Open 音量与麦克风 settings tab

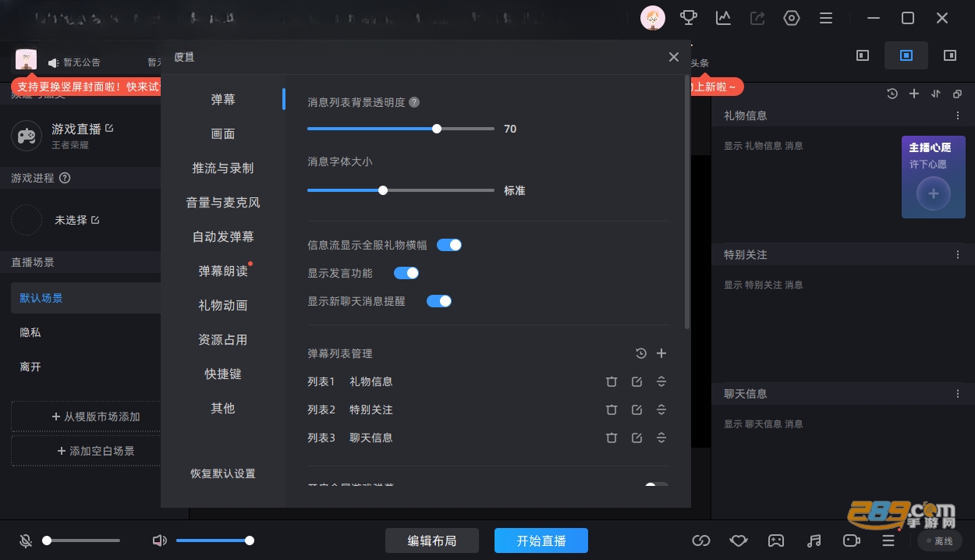(223, 203)
